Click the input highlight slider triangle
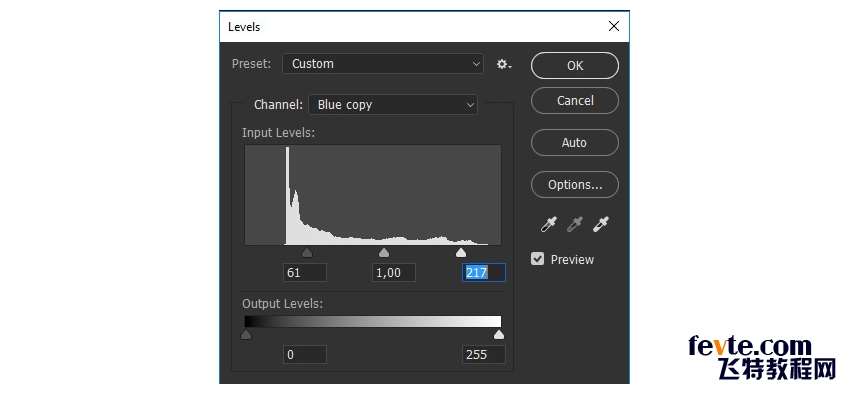 (x=461, y=253)
